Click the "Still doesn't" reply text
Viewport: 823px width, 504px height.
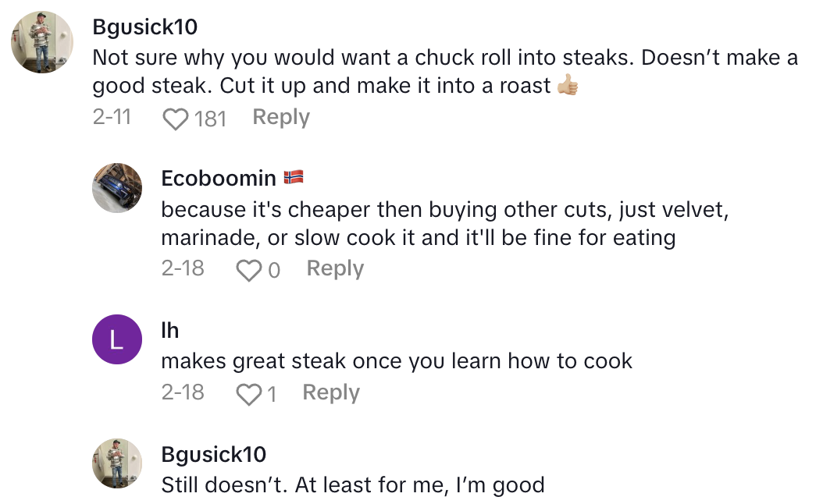pyautogui.click(x=352, y=484)
